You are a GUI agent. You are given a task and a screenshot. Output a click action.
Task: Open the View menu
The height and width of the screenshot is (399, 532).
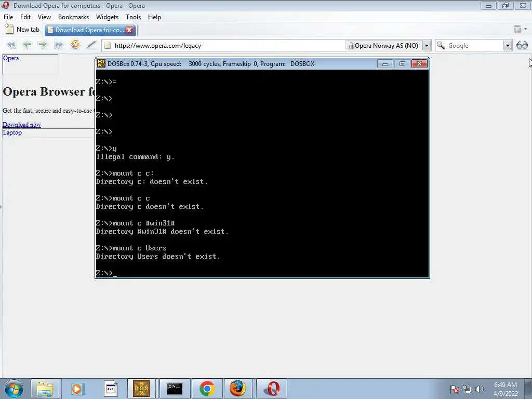coord(44,17)
